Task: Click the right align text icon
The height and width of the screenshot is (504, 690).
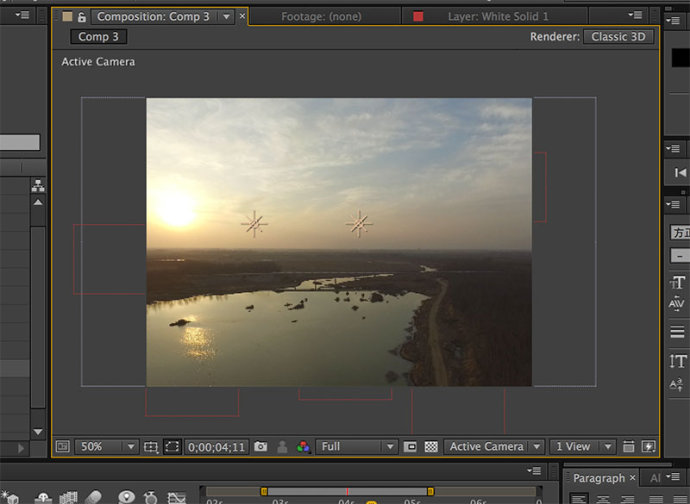Action: 628,499
